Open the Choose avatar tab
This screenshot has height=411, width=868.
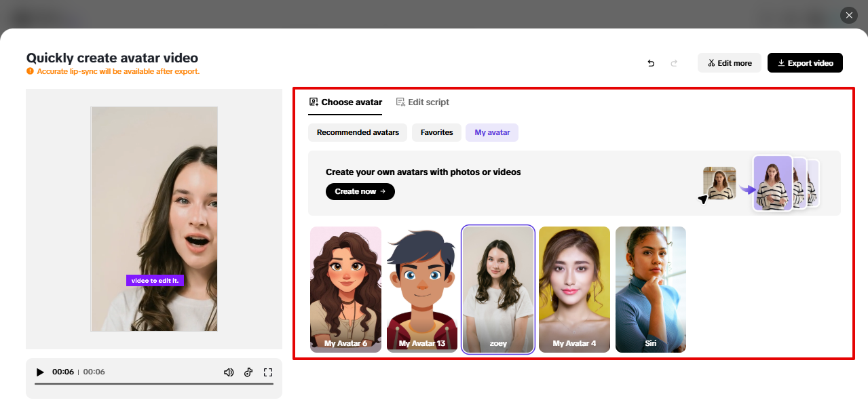click(345, 102)
